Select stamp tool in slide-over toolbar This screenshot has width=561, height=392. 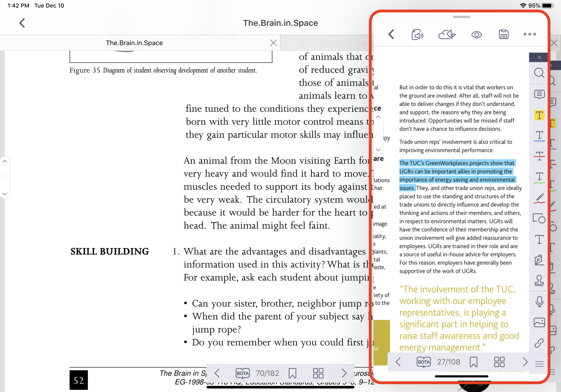(539, 281)
